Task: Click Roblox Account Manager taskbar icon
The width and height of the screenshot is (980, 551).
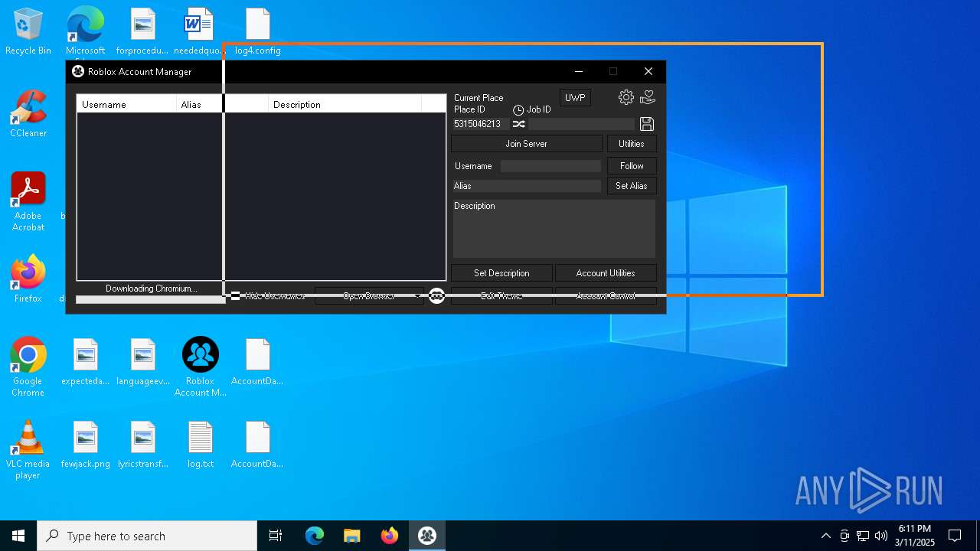Action: coord(427,536)
